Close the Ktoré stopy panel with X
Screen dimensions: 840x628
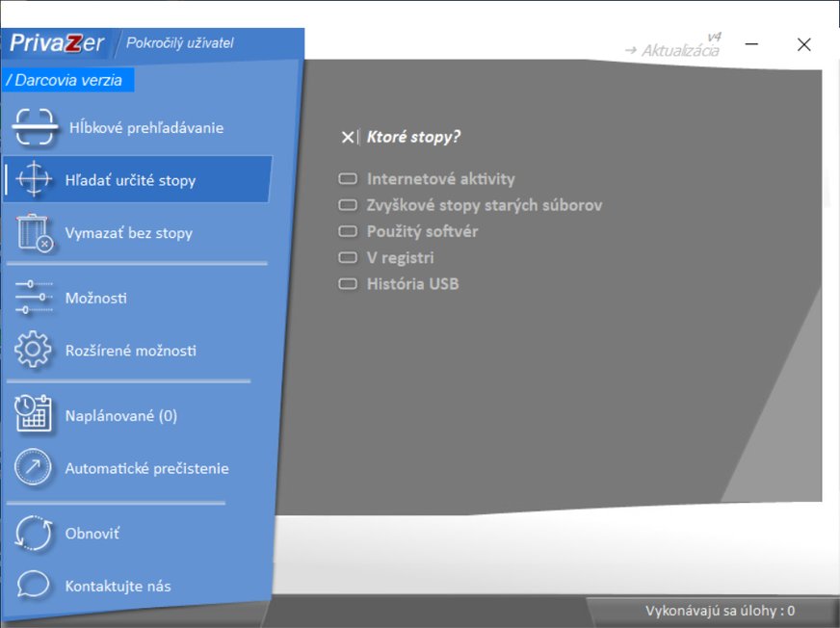tap(348, 137)
